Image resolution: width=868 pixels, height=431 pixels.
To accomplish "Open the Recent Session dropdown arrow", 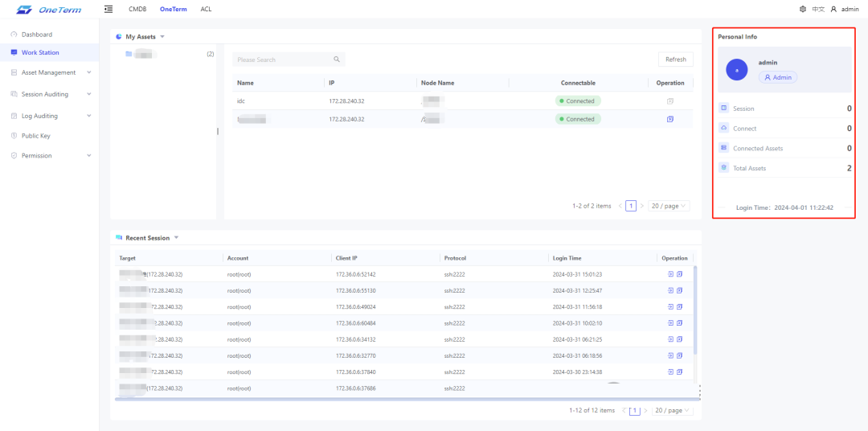I will (x=176, y=238).
